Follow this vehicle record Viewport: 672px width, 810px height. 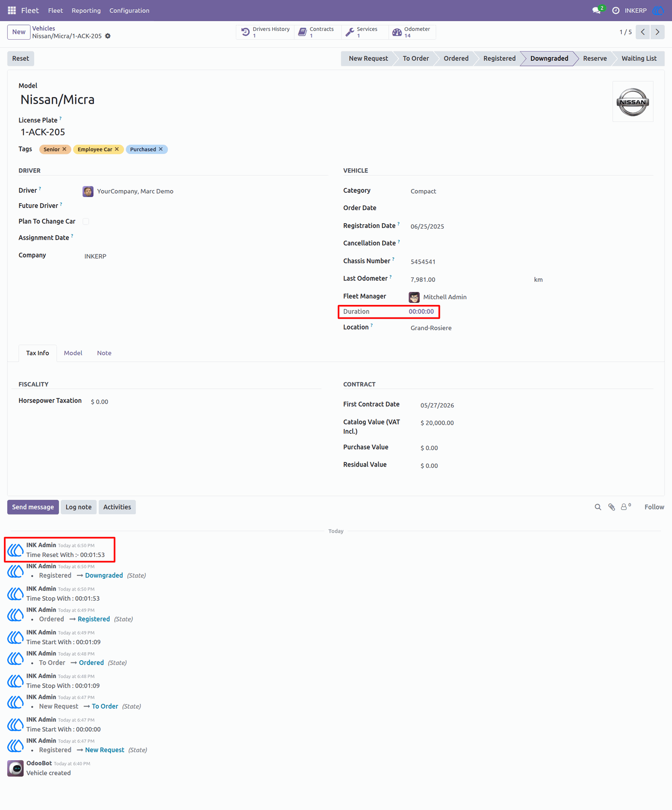(x=654, y=507)
